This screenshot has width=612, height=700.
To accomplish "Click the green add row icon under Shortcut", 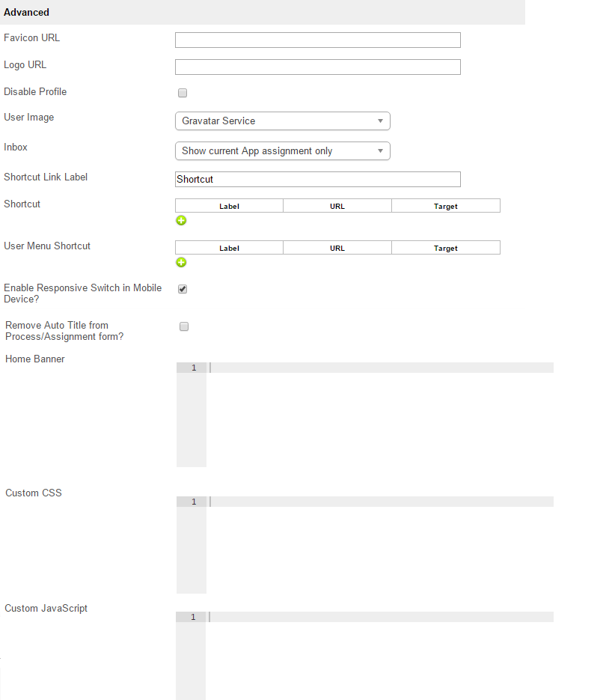I will 181,220.
